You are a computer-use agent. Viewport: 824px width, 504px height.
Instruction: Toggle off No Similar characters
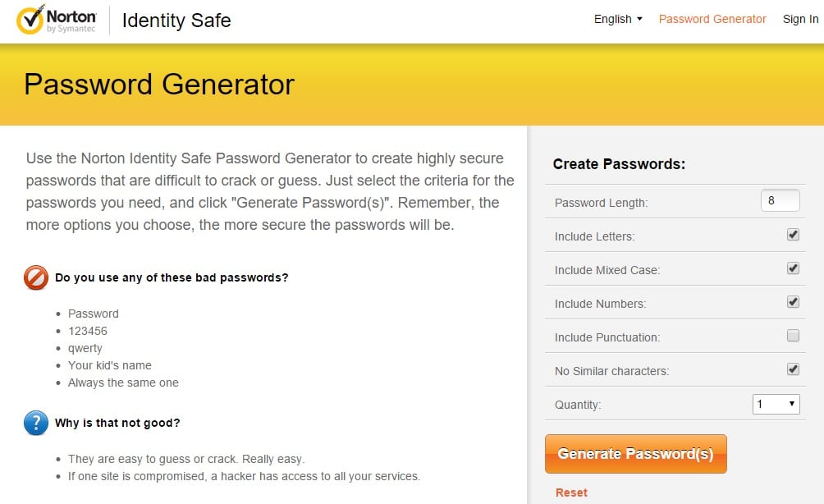[x=793, y=369]
